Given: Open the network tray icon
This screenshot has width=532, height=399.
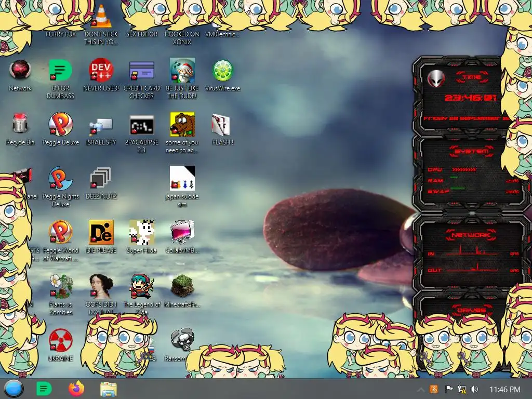Looking at the screenshot, I should 461,389.
